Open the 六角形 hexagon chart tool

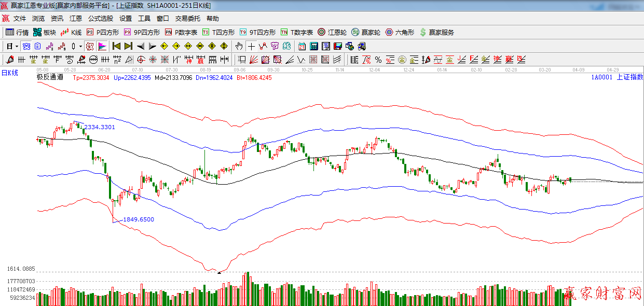pyautogui.click(x=399, y=32)
